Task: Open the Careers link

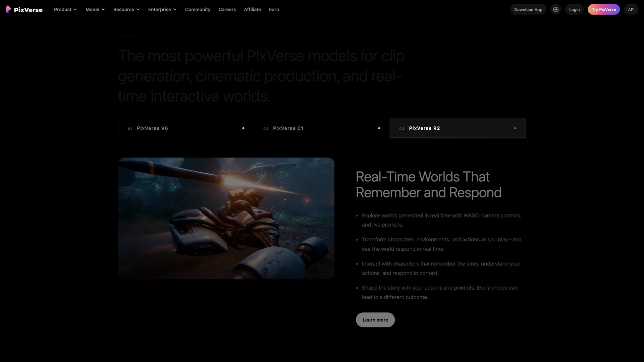Action: [x=227, y=9]
